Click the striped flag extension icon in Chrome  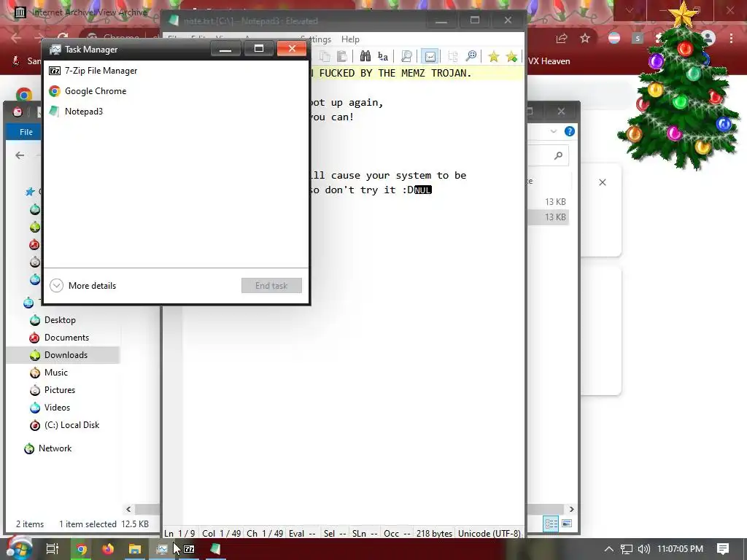614,38
